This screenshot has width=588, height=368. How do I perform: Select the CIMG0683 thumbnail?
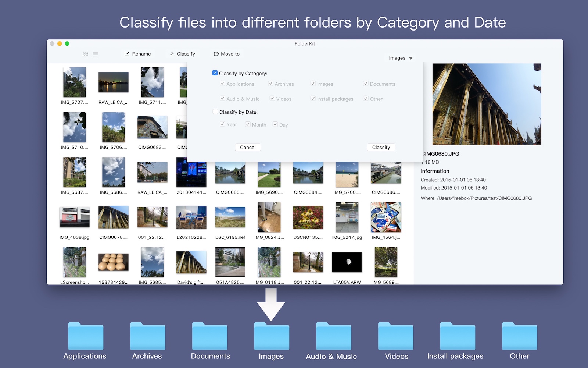pyautogui.click(x=153, y=127)
